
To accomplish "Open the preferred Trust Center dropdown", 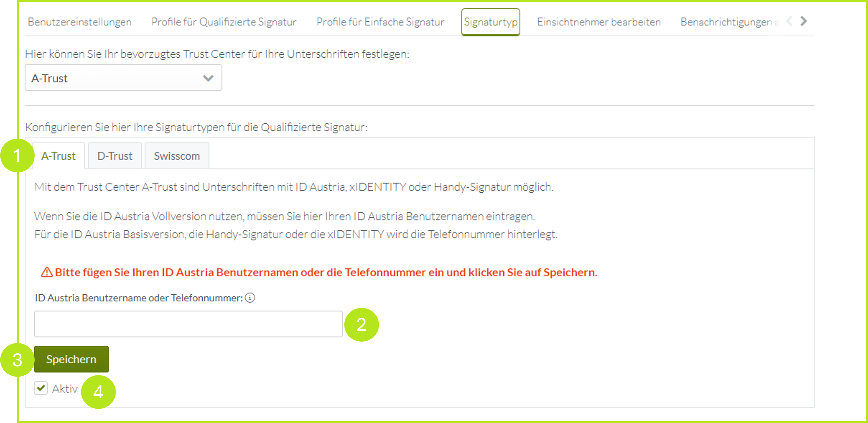I will pos(123,78).
